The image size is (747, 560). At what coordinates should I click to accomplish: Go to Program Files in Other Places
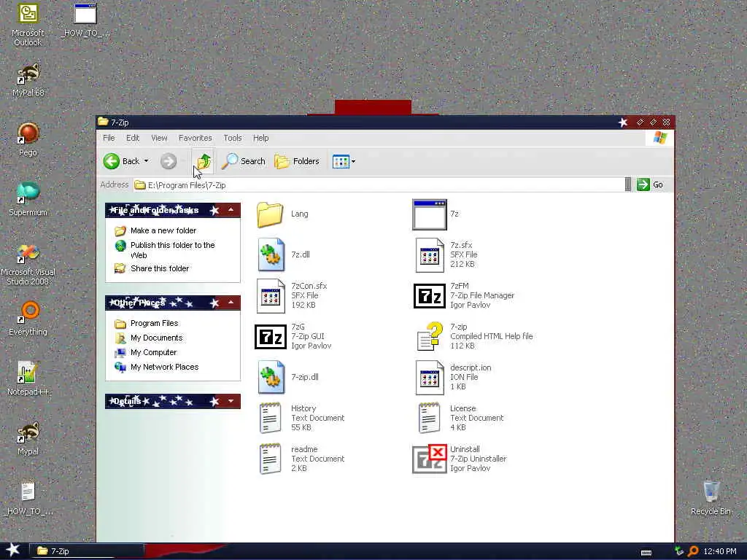[x=155, y=323]
